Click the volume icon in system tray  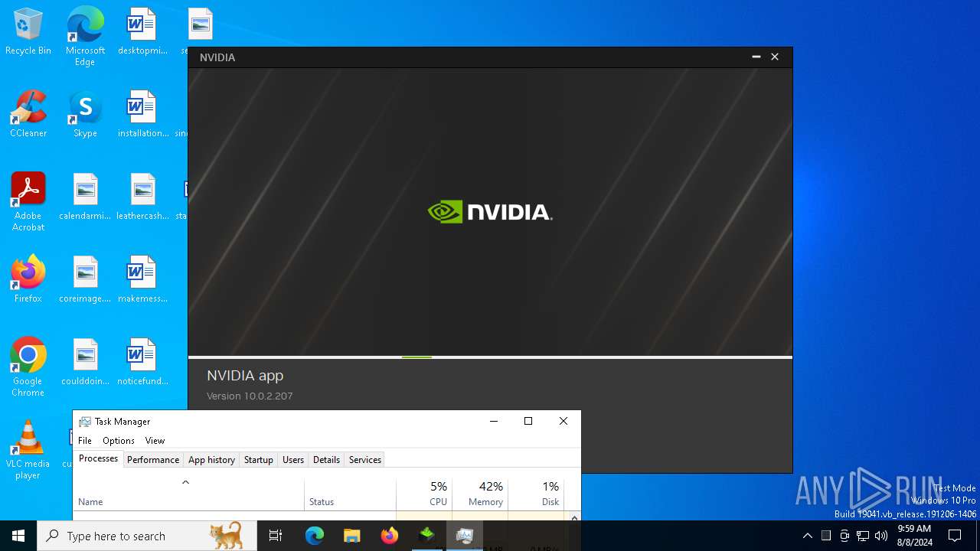pyautogui.click(x=881, y=536)
